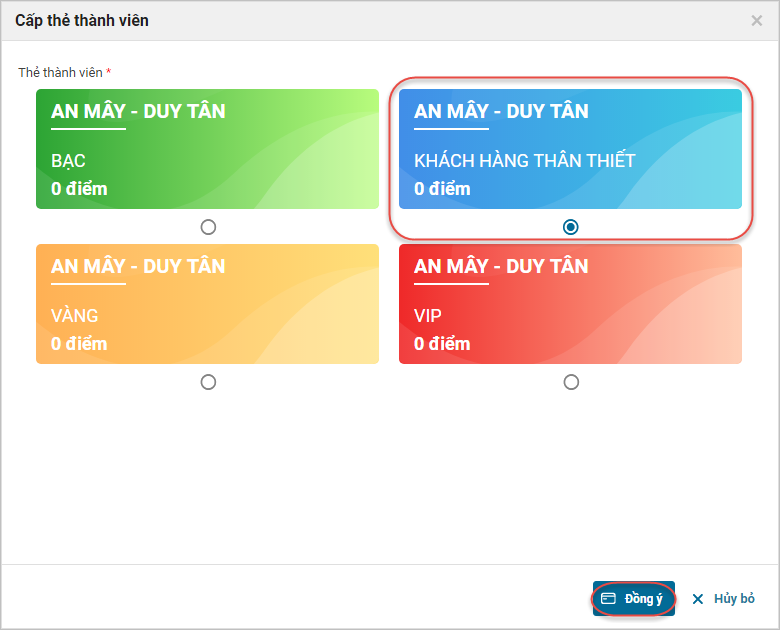Click AN MÂY - DUY TÂN on VÀNG card
This screenshot has width=780, height=630.
(x=138, y=266)
